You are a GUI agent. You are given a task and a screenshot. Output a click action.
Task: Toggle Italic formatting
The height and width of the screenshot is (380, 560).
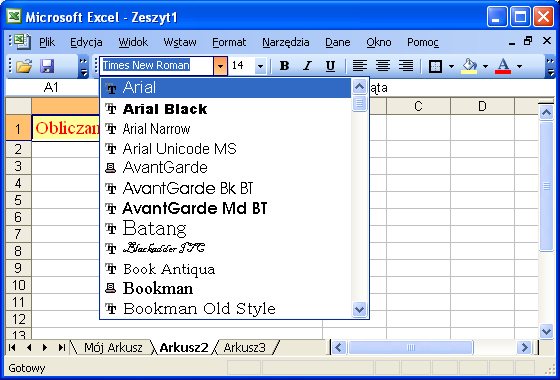(307, 66)
